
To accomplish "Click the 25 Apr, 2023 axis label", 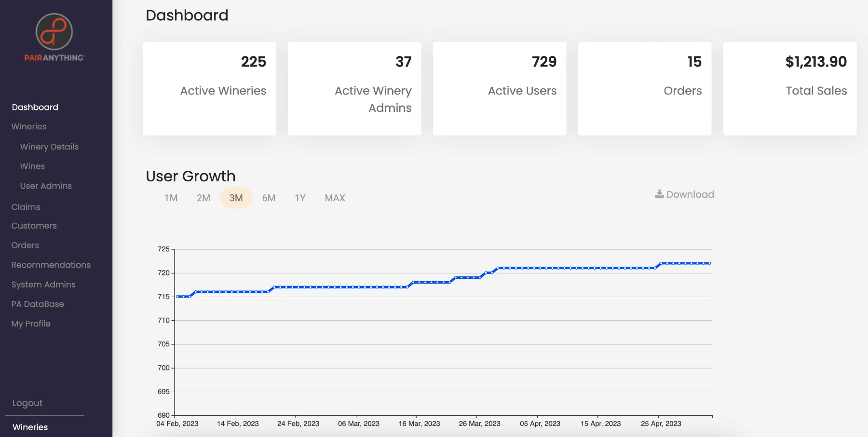I will 661,423.
